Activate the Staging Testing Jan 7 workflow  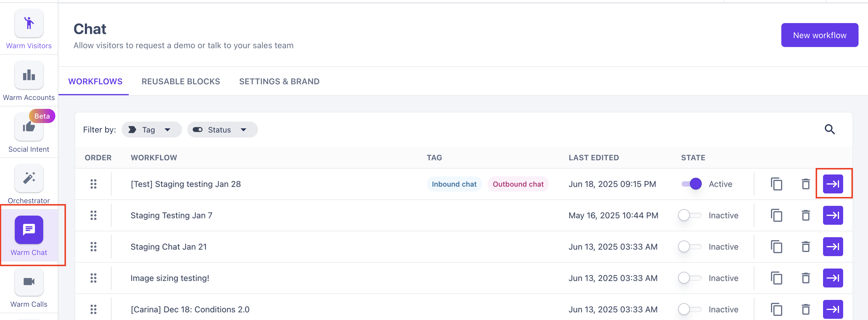pyautogui.click(x=689, y=216)
